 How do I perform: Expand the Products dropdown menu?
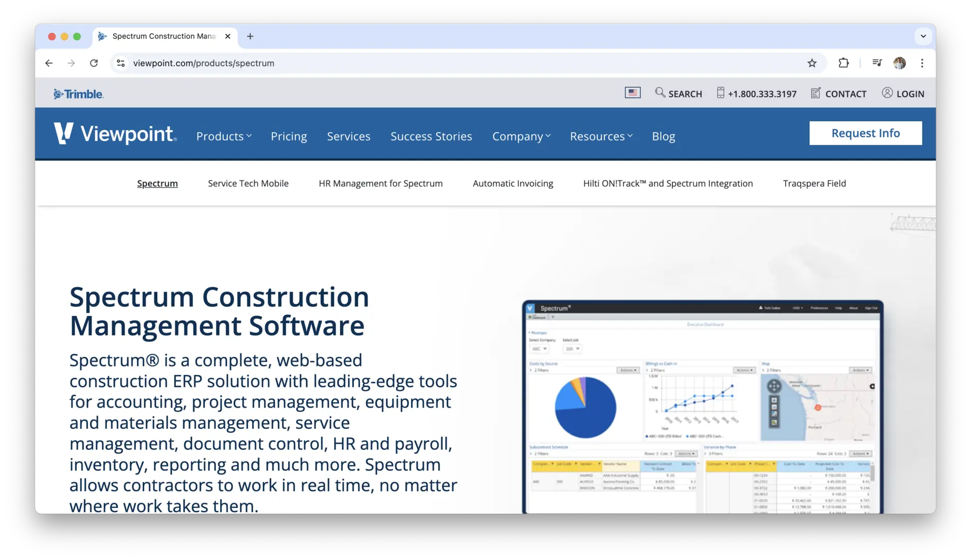pyautogui.click(x=224, y=136)
